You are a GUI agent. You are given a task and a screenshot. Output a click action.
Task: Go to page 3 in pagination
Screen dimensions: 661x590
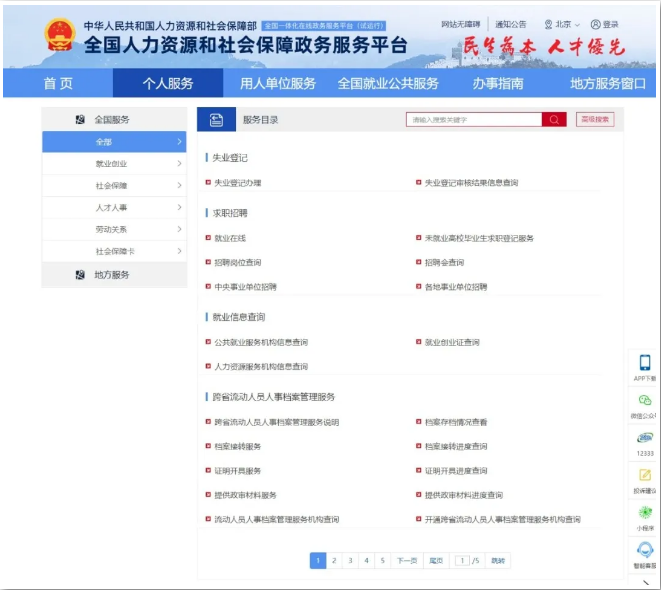[350, 561]
